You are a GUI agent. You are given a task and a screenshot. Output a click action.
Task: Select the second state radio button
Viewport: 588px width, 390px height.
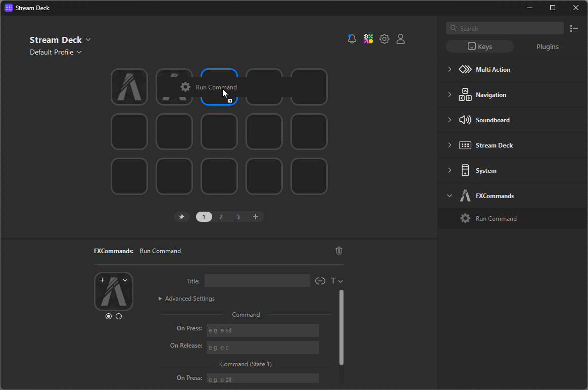tap(119, 316)
